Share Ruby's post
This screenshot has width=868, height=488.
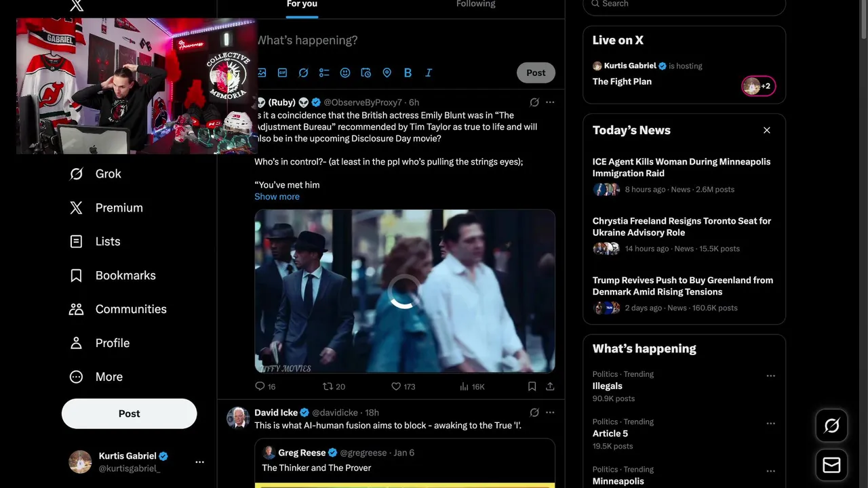pos(550,386)
